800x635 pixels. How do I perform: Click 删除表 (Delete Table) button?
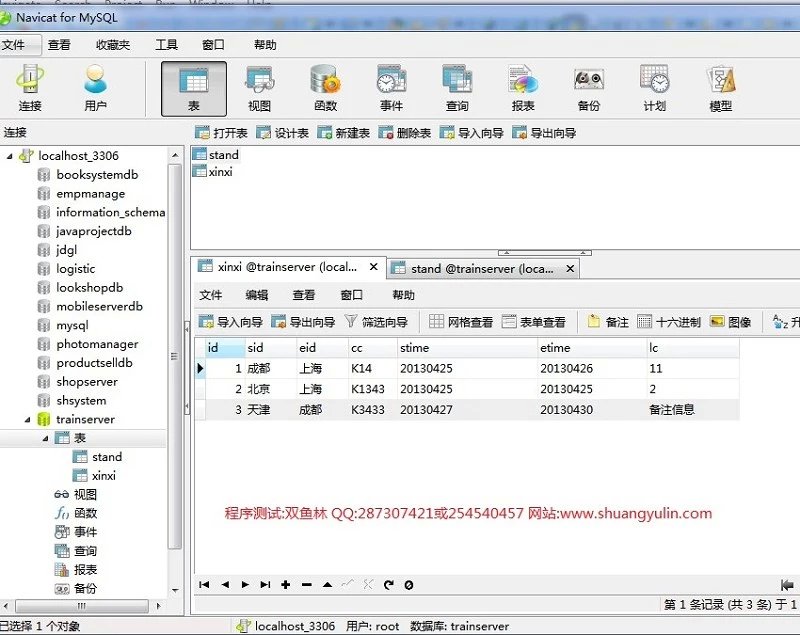click(405, 133)
